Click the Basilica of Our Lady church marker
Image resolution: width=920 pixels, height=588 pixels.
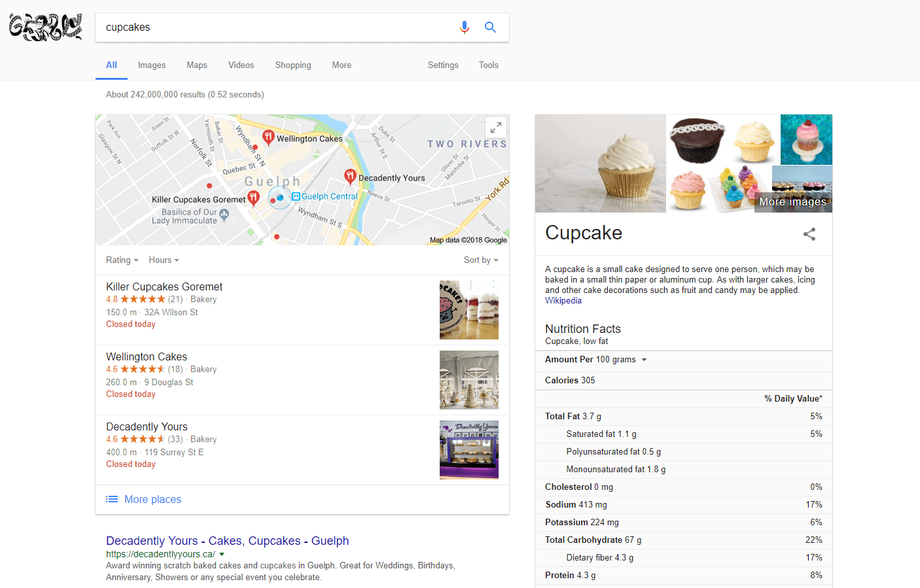pyautogui.click(x=224, y=214)
